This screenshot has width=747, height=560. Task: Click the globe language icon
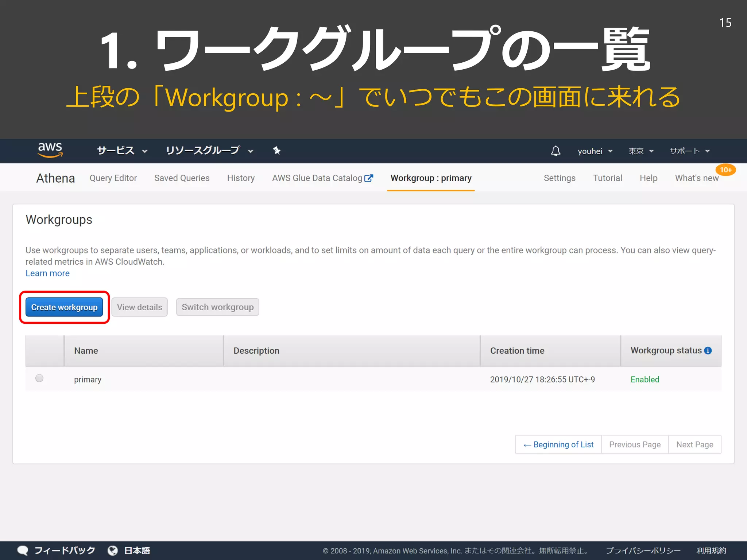112,551
